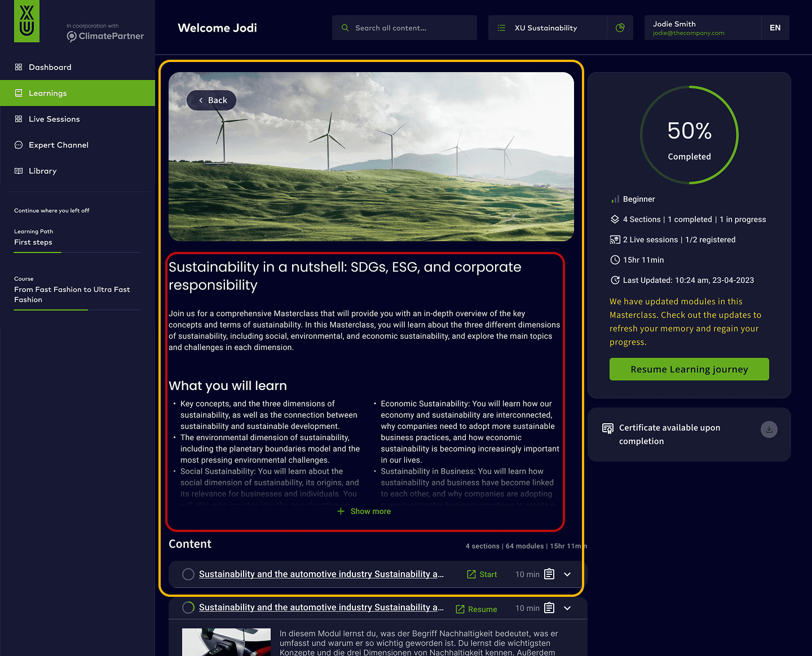Open the first module title link with Start
812x656 pixels.
click(x=321, y=574)
